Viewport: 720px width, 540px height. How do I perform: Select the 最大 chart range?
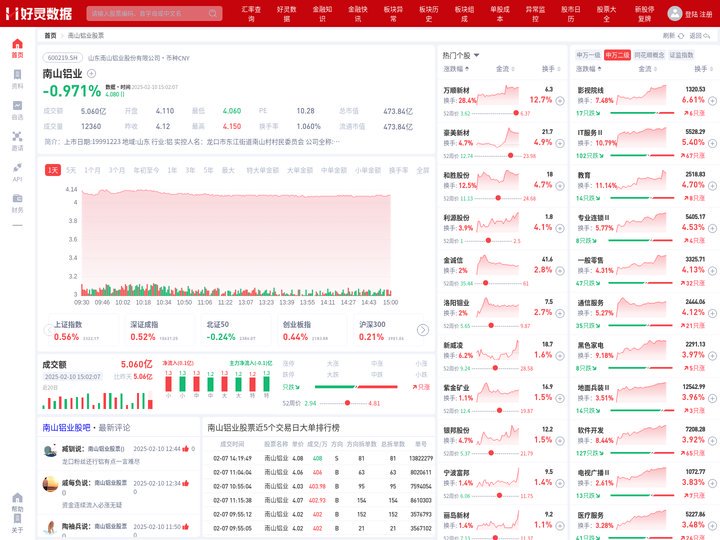tap(228, 170)
